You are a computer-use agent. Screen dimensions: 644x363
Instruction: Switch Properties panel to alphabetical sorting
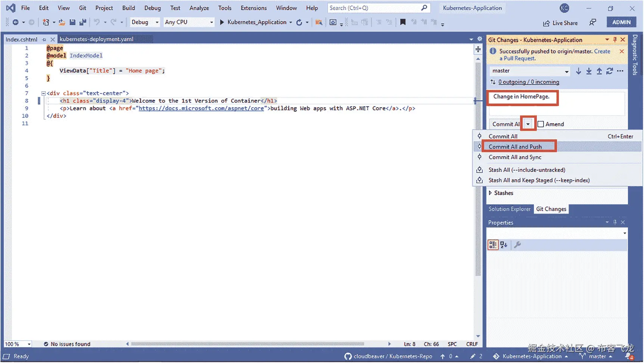[504, 244]
